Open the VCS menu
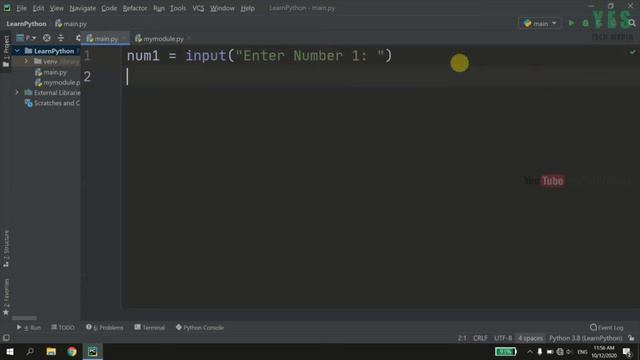This screenshot has height=360, width=640. point(198,8)
